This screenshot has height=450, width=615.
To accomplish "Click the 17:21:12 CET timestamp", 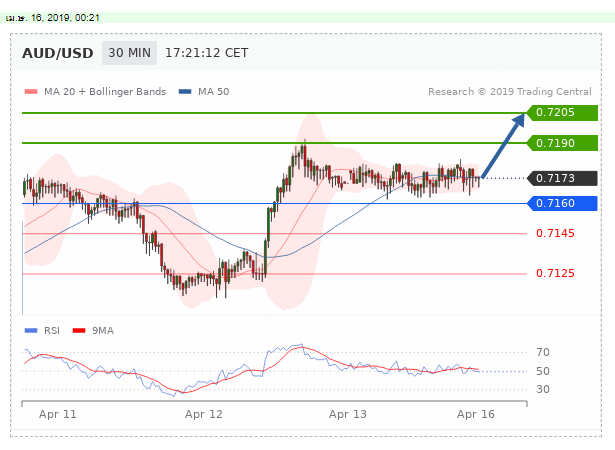I will (207, 53).
